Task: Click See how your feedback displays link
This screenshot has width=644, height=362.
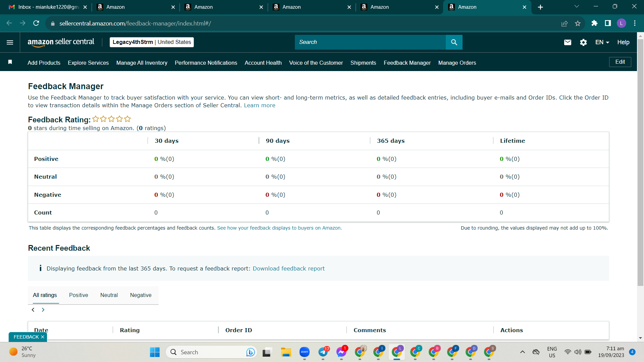Action: pos(279,228)
